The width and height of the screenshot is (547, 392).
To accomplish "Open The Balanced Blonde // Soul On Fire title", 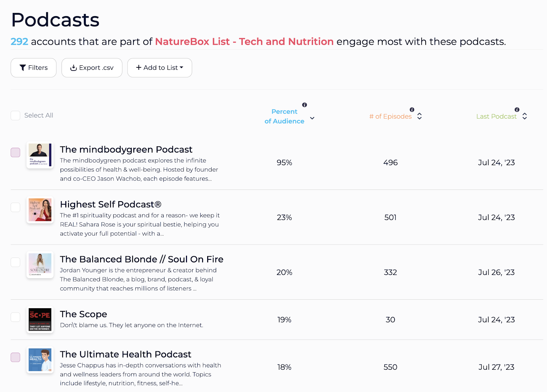I will point(142,259).
